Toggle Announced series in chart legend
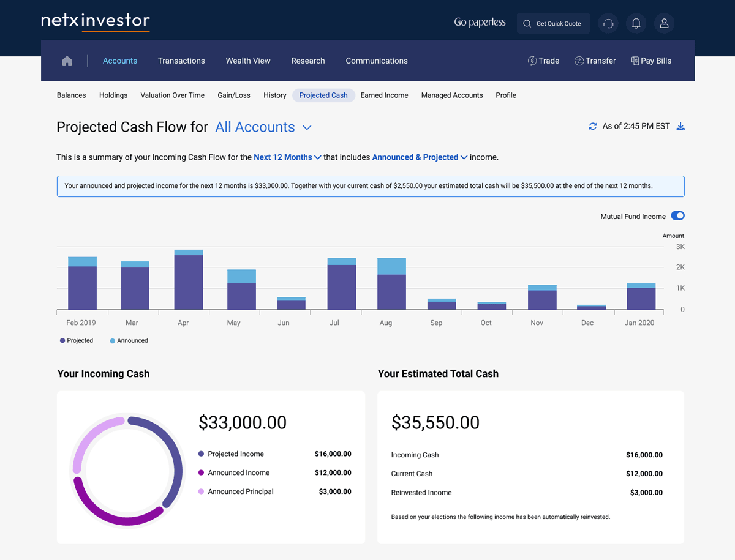The width and height of the screenshot is (735, 560). click(x=129, y=340)
